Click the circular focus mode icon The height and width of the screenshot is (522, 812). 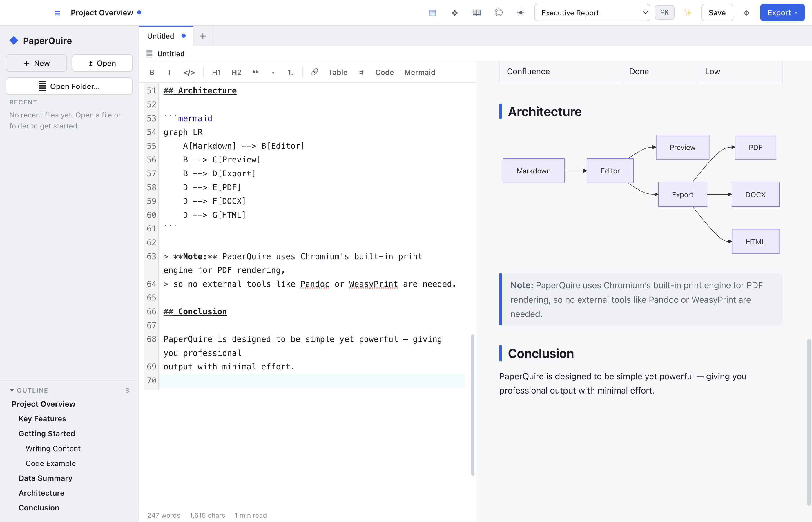(x=499, y=13)
